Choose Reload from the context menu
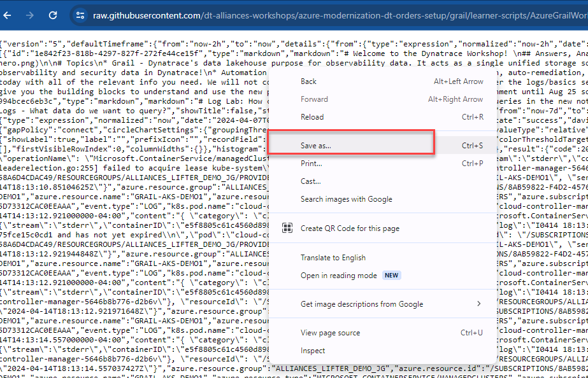 pyautogui.click(x=312, y=117)
